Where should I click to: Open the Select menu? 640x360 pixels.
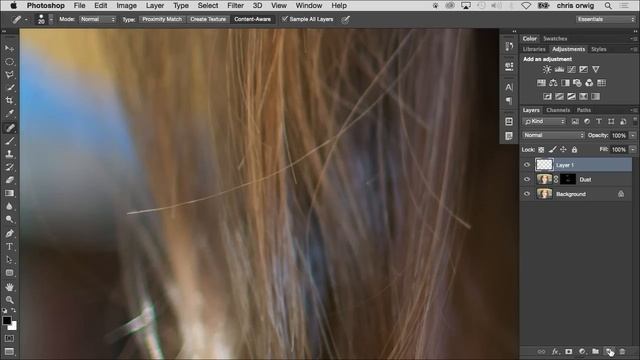208,5
